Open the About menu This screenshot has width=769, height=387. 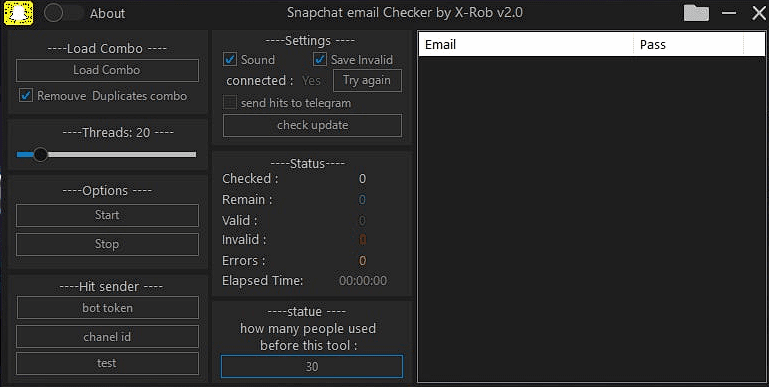[x=107, y=14]
